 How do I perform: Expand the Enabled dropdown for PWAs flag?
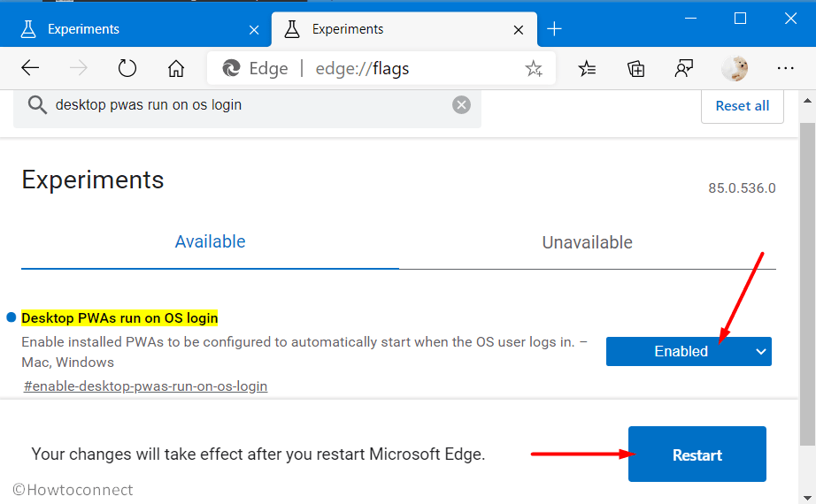(x=688, y=352)
